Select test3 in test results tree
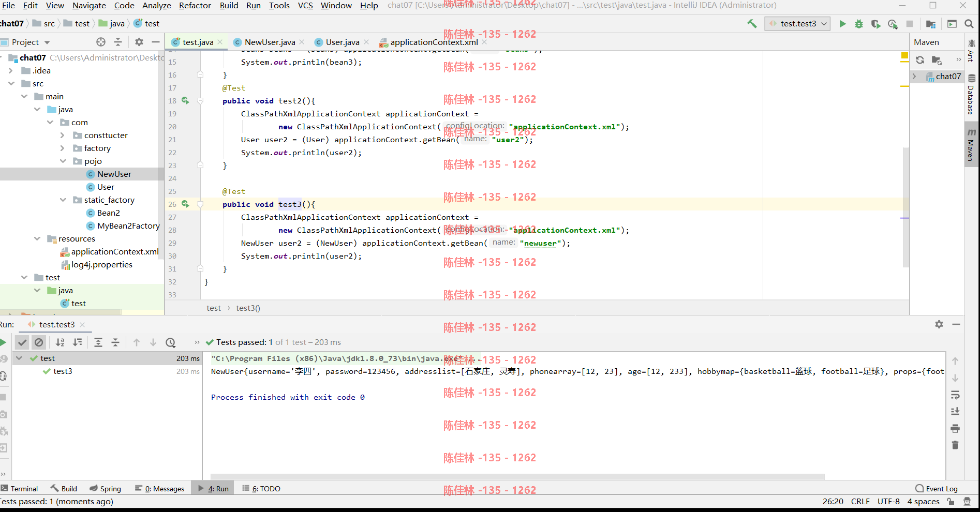Screen dimensions: 980x512 (63, 371)
